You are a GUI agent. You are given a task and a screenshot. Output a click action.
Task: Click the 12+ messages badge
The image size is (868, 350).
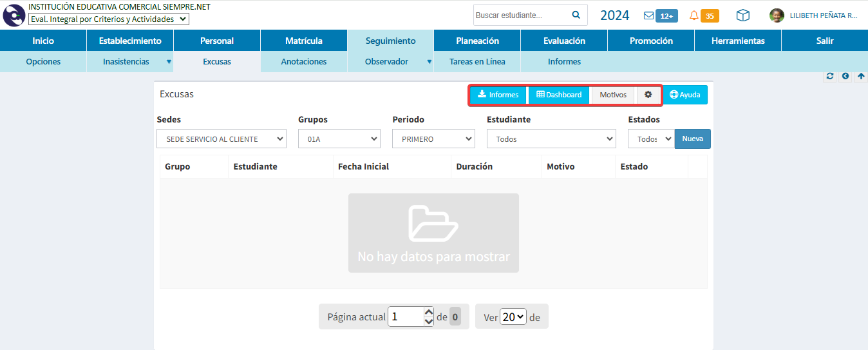click(x=666, y=16)
